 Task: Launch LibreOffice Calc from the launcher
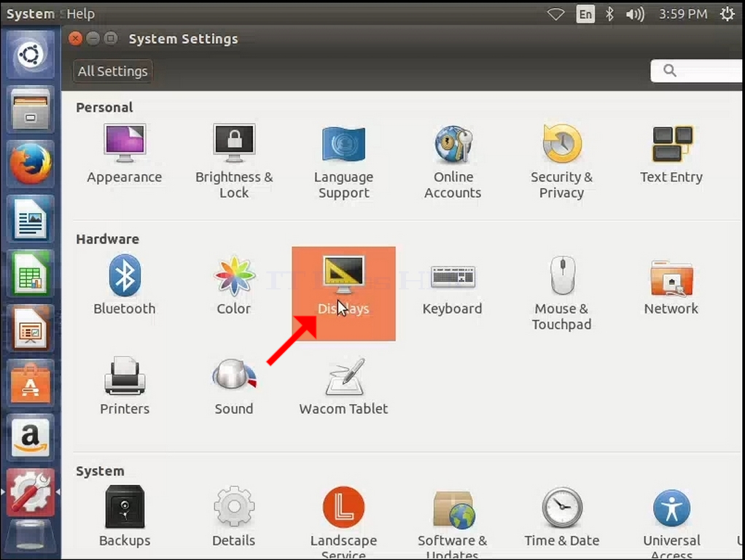[31, 274]
